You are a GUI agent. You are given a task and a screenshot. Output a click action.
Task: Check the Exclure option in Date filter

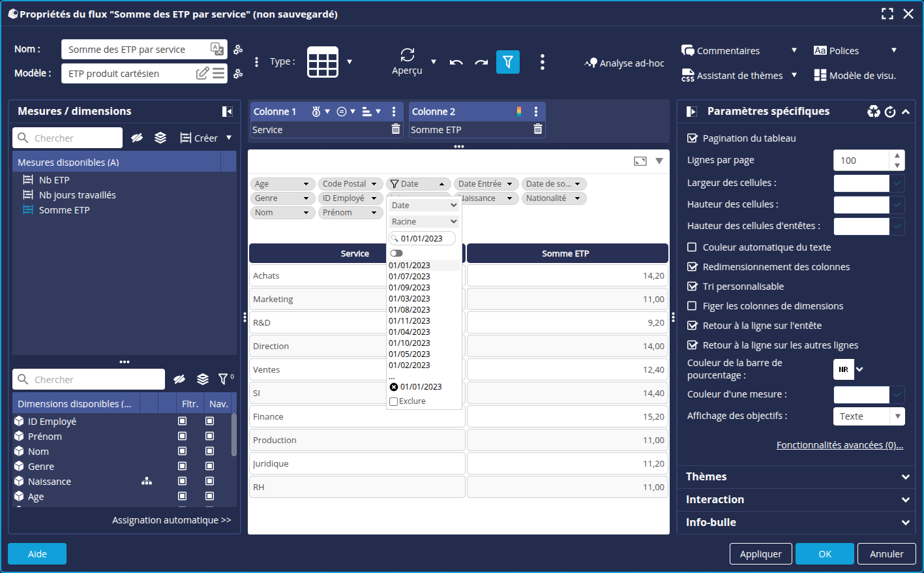click(x=394, y=401)
